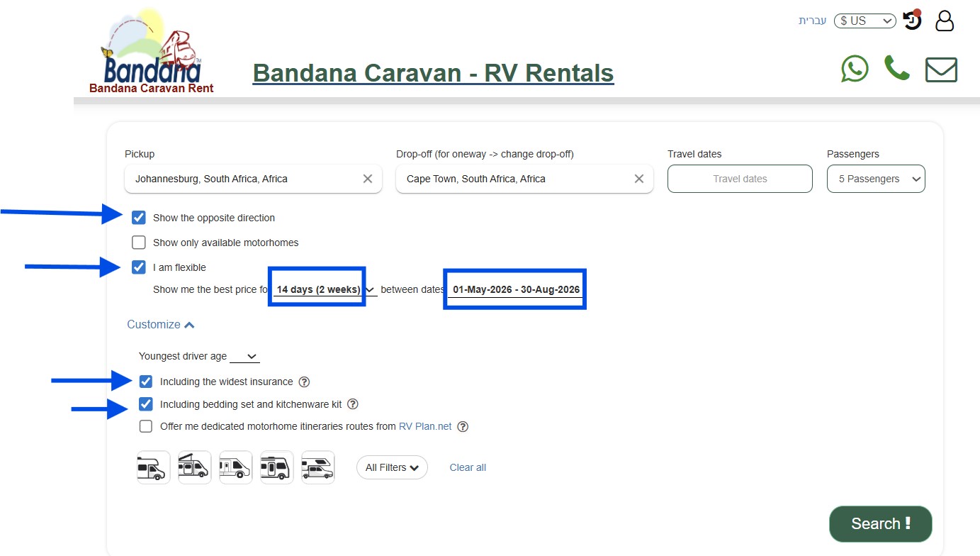Open the youngest driver age dropdown

tap(245, 357)
